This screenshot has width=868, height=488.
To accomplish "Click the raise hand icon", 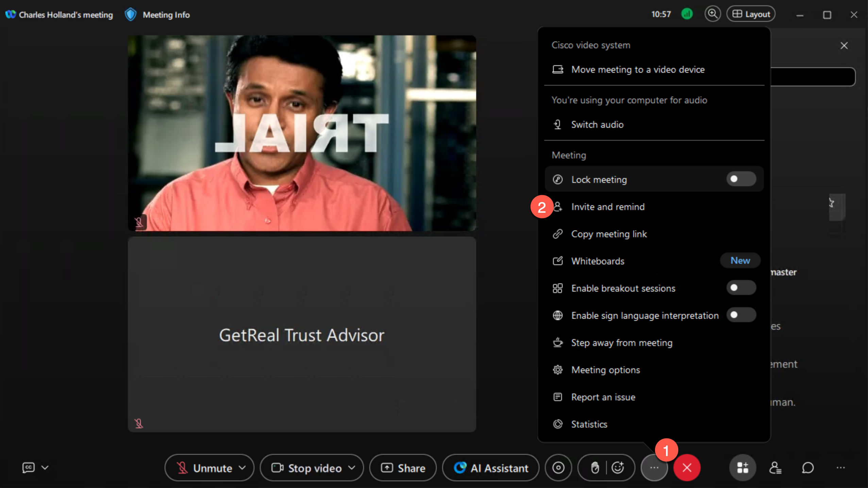I will click(595, 468).
